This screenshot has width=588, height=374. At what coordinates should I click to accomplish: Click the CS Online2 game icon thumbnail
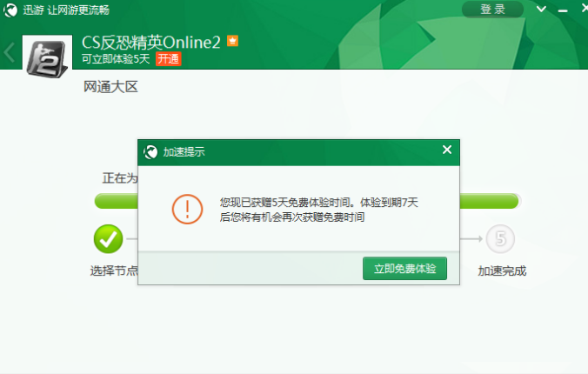coord(47,57)
